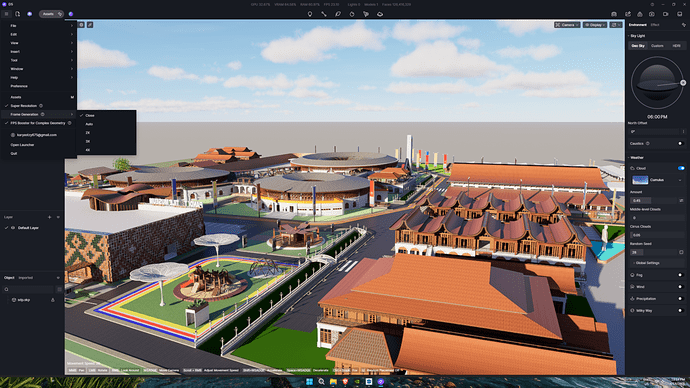Select the Geo Sky tab
The height and width of the screenshot is (388, 690).
(638, 46)
